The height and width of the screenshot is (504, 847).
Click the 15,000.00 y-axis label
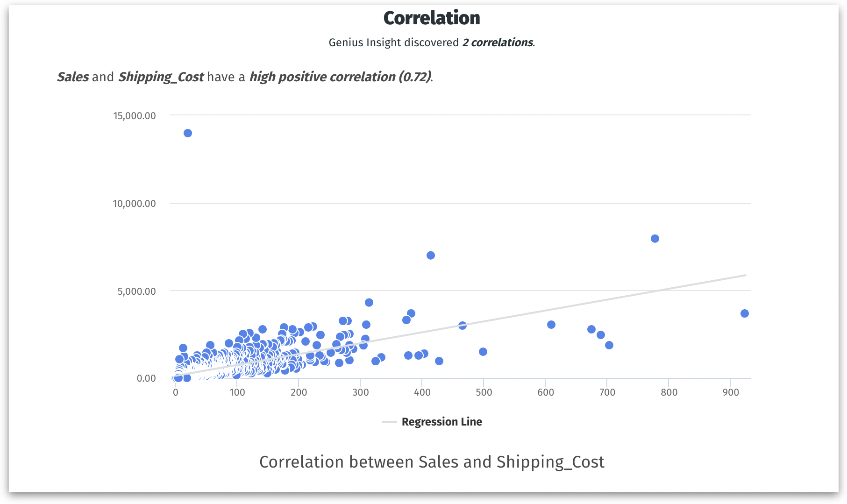[134, 116]
